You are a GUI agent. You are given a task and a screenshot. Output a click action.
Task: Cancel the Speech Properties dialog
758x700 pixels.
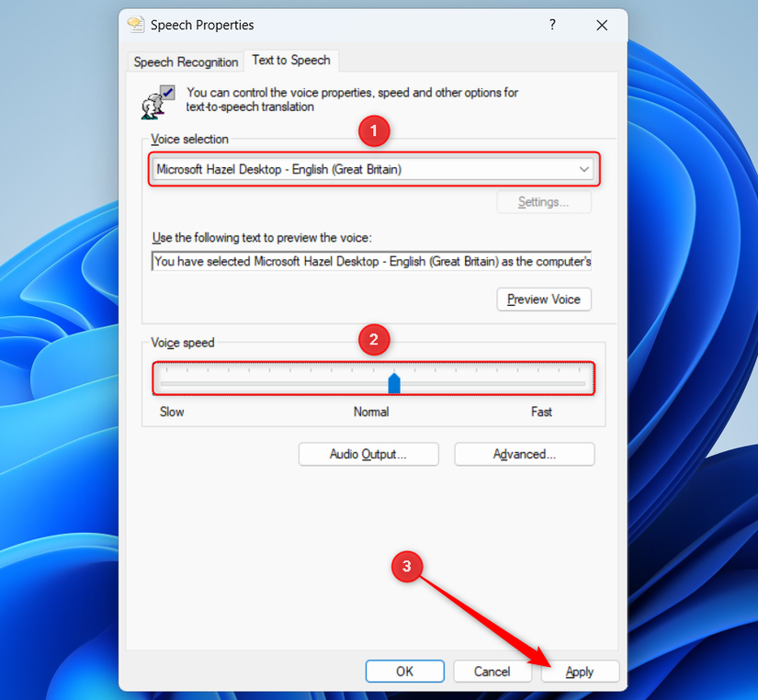[492, 672]
